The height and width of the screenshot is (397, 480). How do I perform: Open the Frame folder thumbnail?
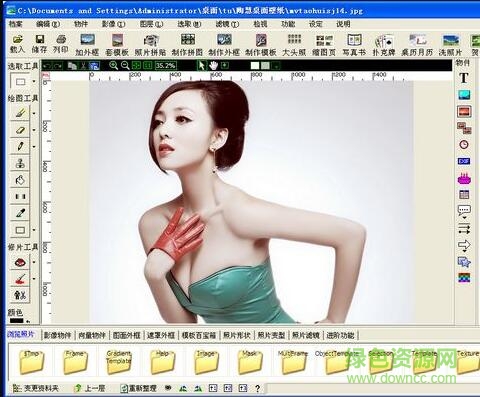[75, 362]
